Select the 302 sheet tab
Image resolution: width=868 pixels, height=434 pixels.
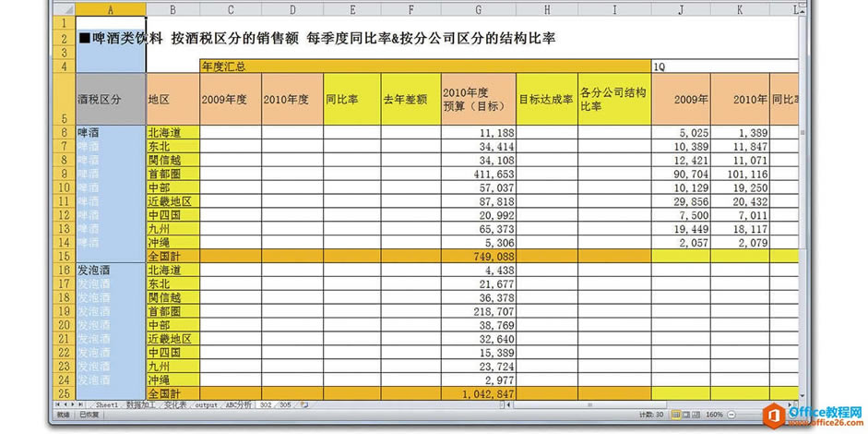[x=266, y=405]
